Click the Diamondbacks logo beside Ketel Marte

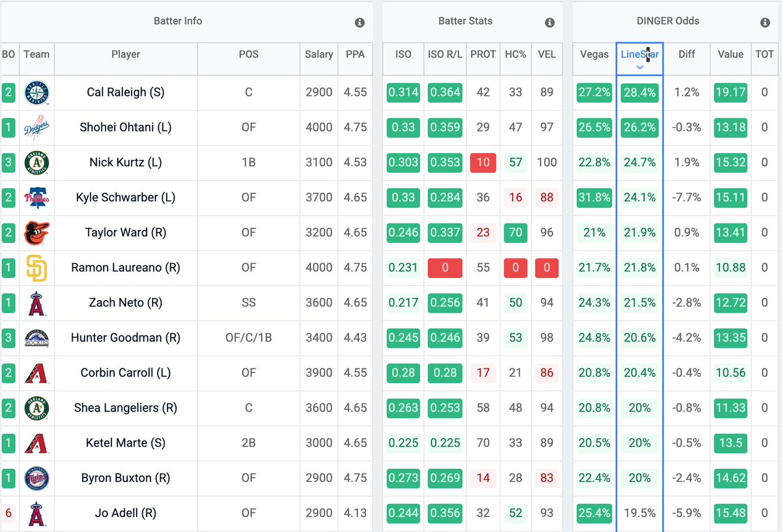[36, 443]
